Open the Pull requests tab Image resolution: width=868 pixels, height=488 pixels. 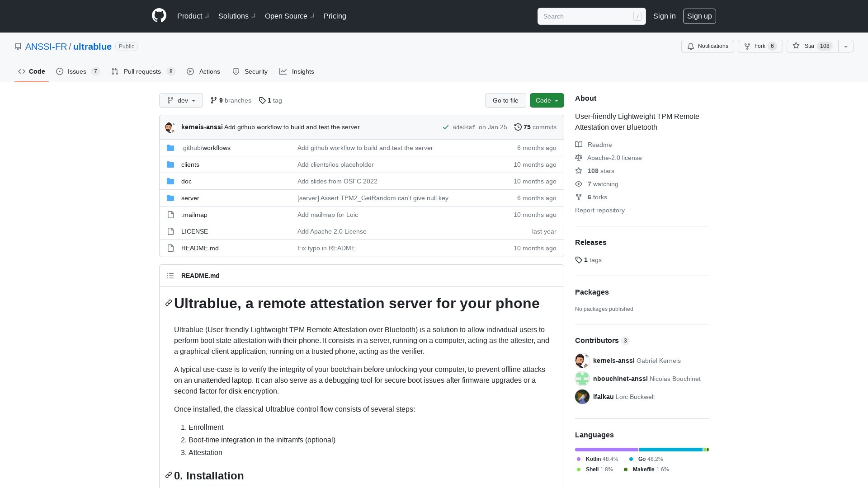143,71
